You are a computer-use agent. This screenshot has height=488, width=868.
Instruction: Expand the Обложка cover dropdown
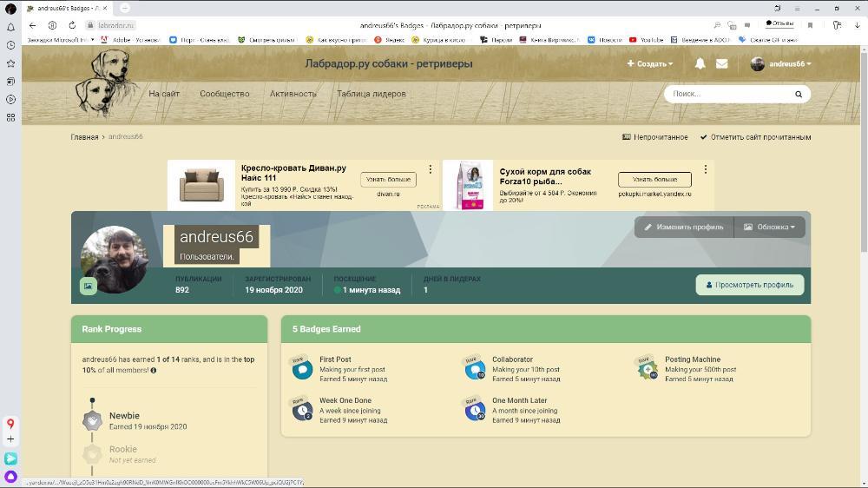(x=770, y=227)
